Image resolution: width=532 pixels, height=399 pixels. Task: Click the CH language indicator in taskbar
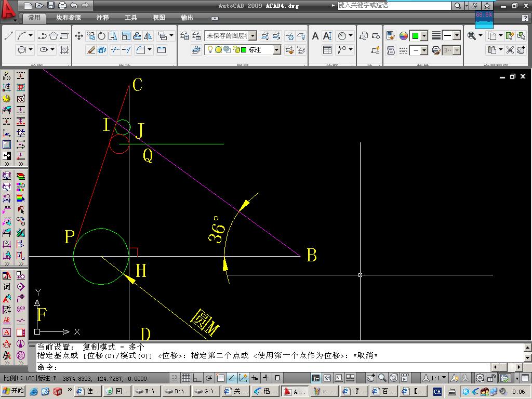point(437,392)
